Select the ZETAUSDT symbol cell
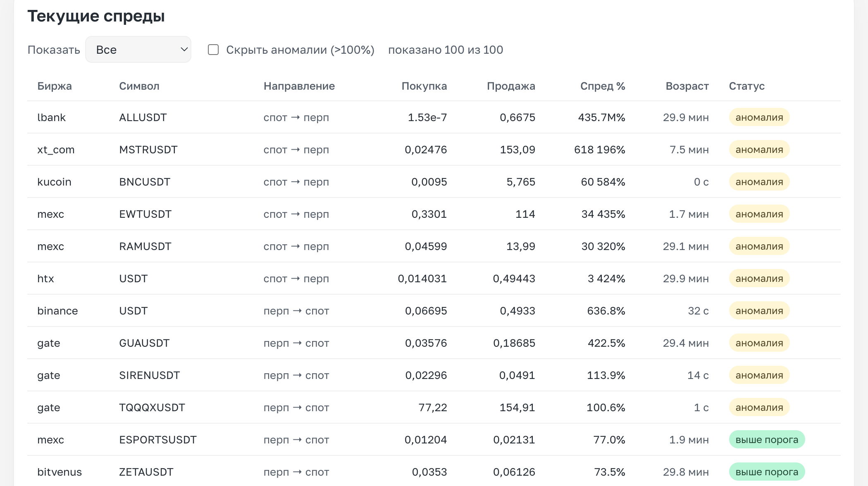This screenshot has width=868, height=486. click(146, 472)
